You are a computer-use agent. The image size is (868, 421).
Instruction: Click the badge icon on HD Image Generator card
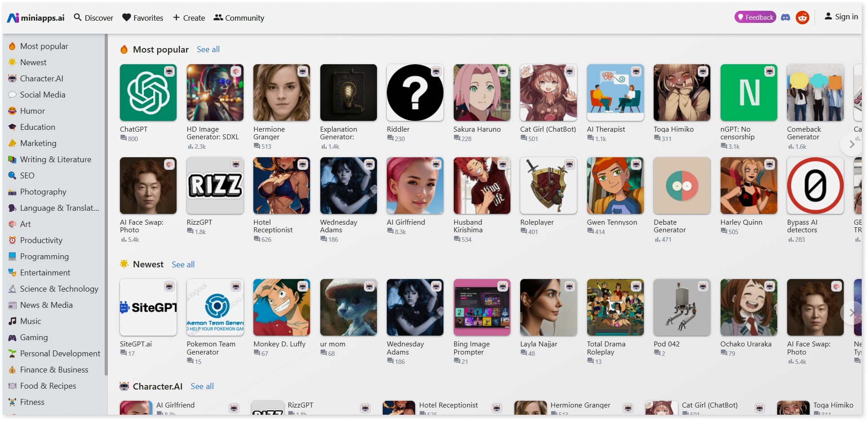[236, 71]
